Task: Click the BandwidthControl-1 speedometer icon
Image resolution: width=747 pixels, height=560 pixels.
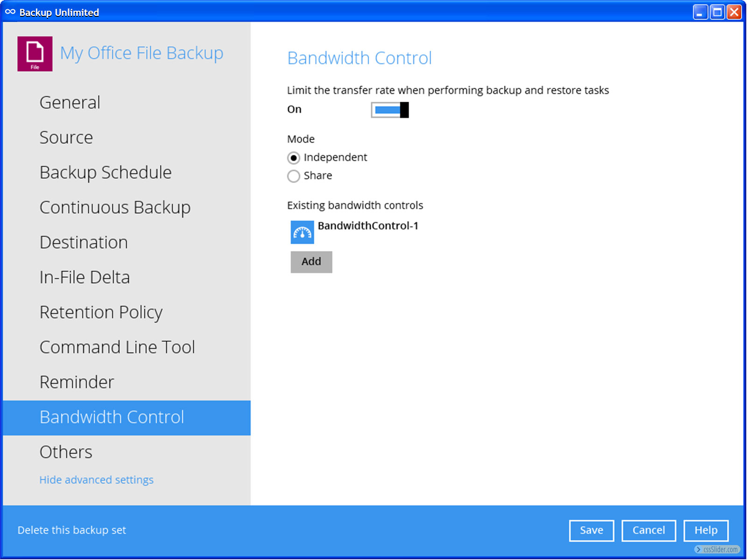Action: 302,232
